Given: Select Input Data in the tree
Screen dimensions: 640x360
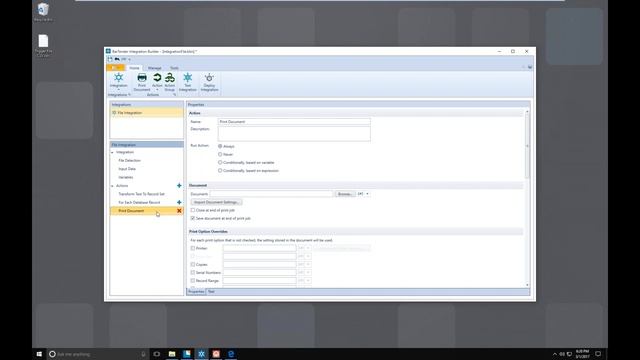Looking at the screenshot, I should pyautogui.click(x=127, y=169).
